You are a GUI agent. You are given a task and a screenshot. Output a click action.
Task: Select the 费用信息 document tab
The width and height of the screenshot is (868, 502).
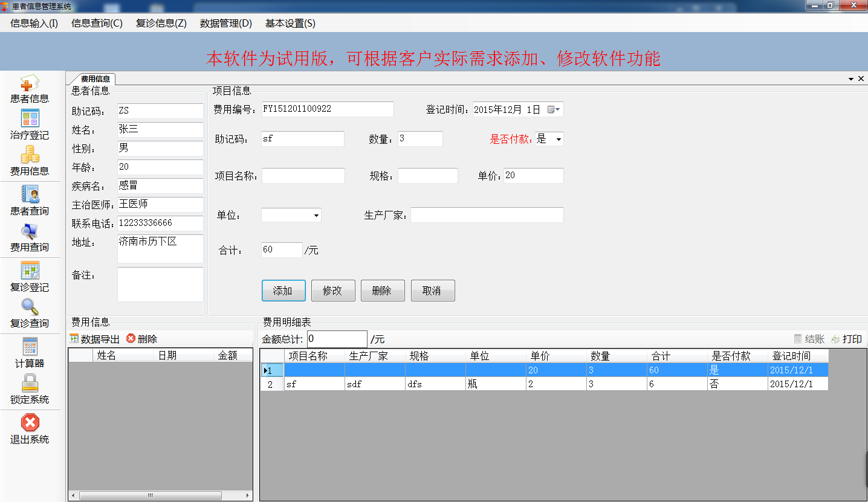94,79
